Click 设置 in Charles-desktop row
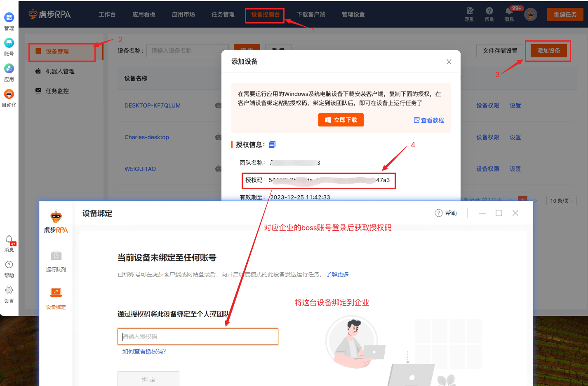Image resolution: width=588 pixels, height=386 pixels. (x=515, y=137)
